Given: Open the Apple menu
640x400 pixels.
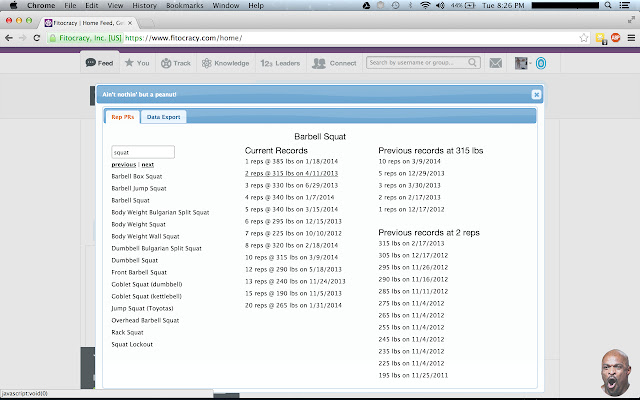Looking at the screenshot, I should (x=13, y=5).
